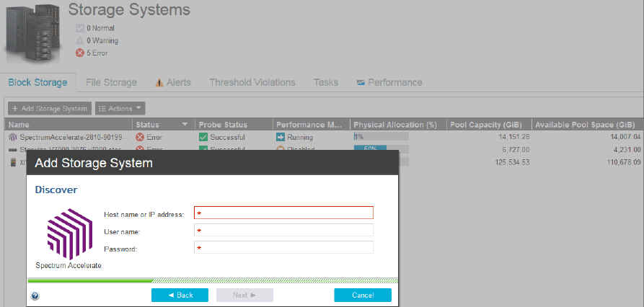Click the 5 Error red status icon
This screenshot has height=307, width=644.
pos(80,53)
